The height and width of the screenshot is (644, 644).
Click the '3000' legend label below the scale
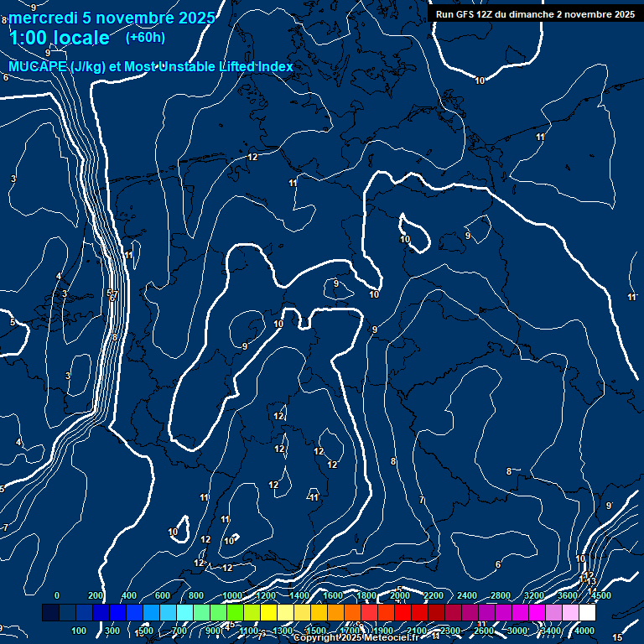[517, 631]
